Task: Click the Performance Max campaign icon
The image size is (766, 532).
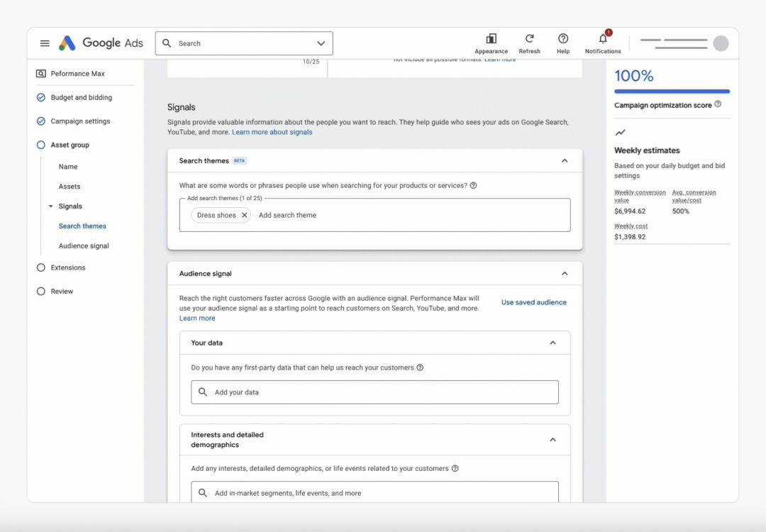Action: (x=41, y=74)
